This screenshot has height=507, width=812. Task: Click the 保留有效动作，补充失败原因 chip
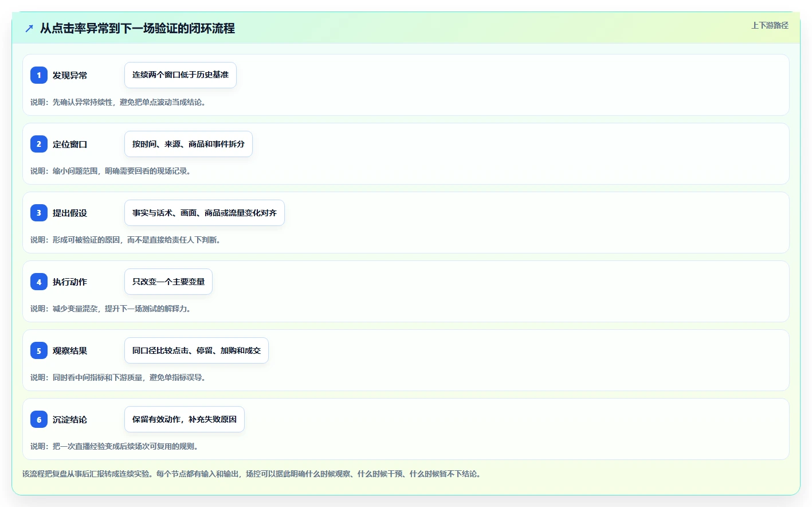click(185, 419)
